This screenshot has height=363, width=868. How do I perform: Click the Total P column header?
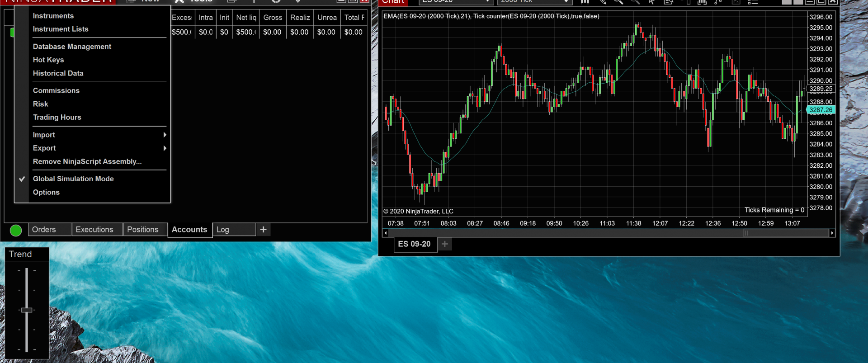tap(354, 18)
